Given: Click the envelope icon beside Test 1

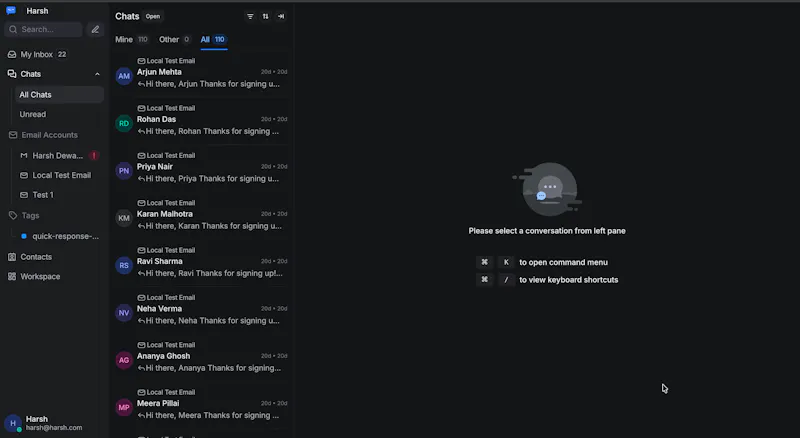Looking at the screenshot, I should [23, 195].
